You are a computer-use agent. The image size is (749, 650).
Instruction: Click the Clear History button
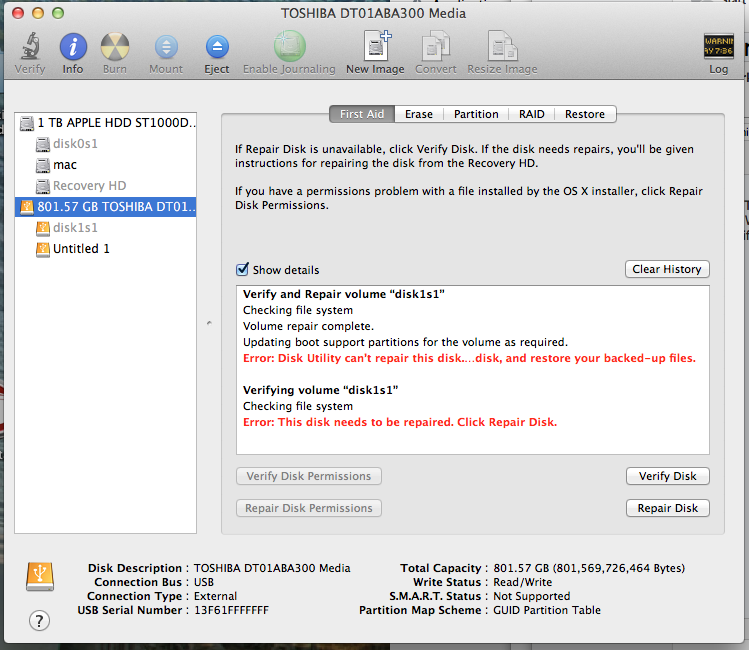(667, 269)
